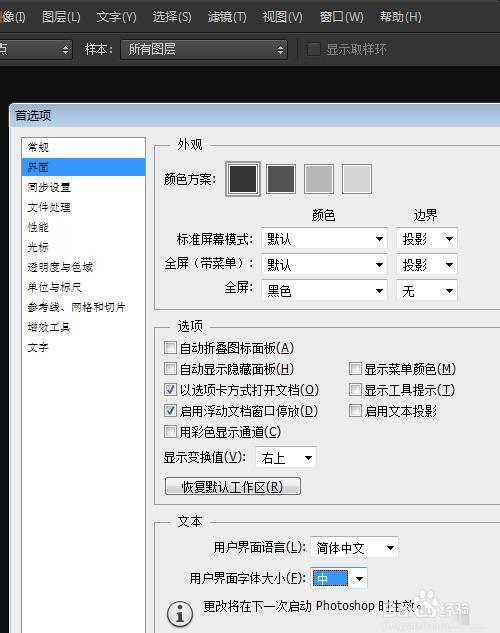500x633 pixels.
Task: Select 透明度与色域 in the preferences list
Action: [84, 267]
